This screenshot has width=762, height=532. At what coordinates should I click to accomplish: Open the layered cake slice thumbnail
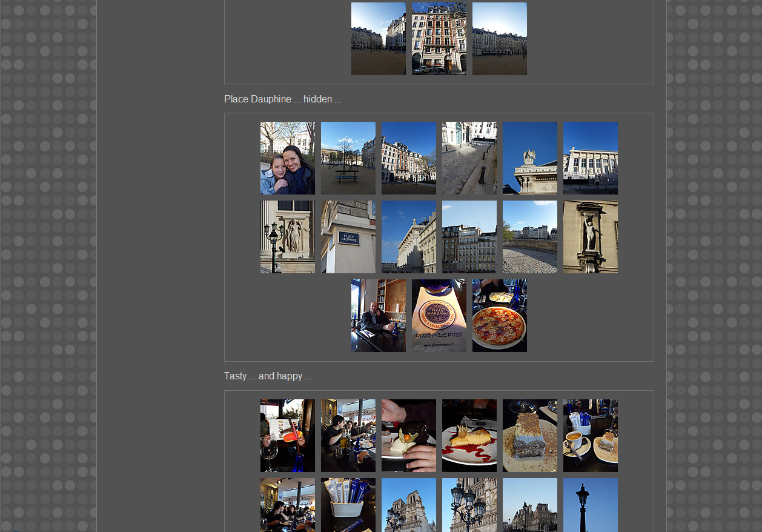click(529, 436)
